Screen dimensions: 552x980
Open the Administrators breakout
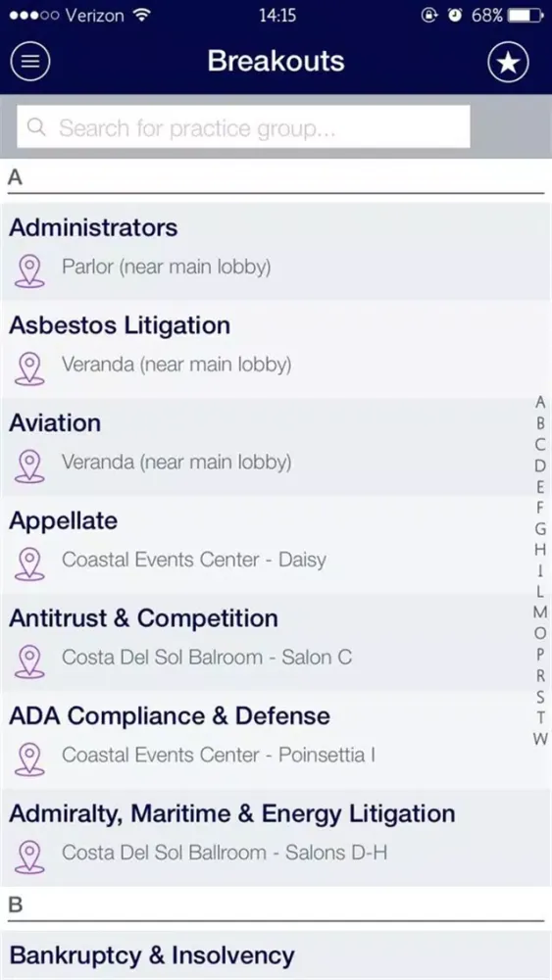point(276,251)
